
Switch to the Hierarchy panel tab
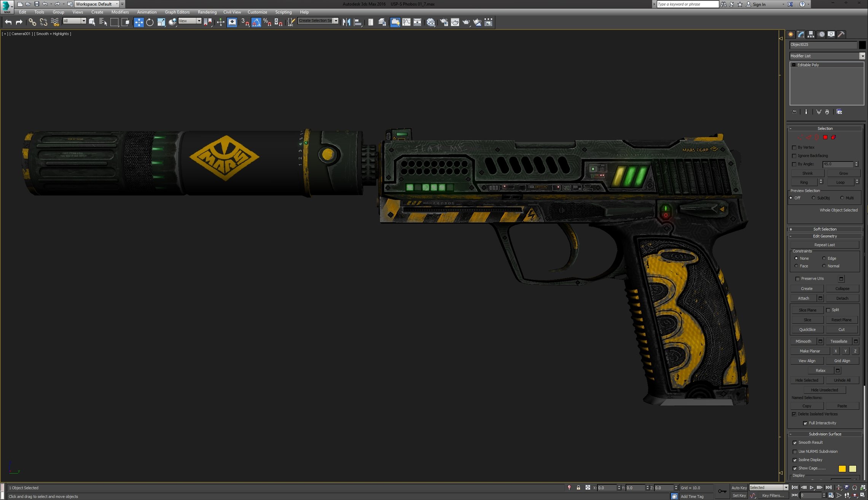tap(811, 34)
